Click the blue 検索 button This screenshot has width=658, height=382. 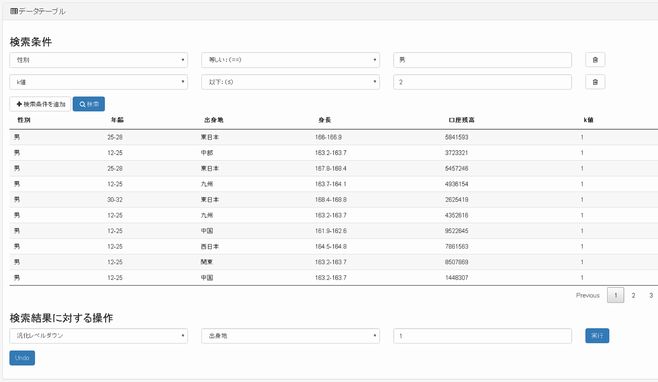click(89, 104)
